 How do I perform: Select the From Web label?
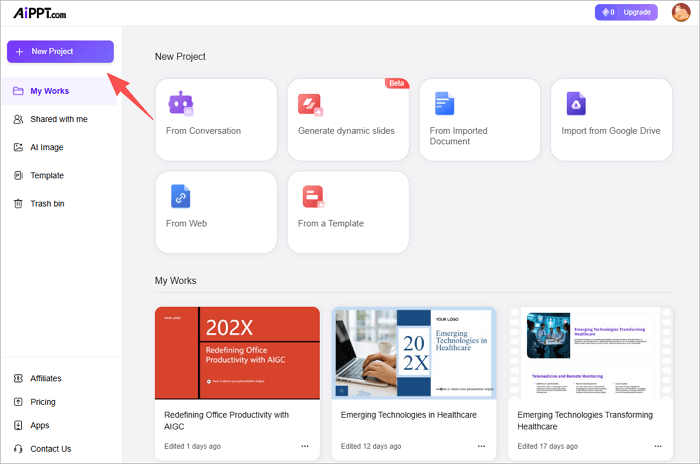(187, 223)
